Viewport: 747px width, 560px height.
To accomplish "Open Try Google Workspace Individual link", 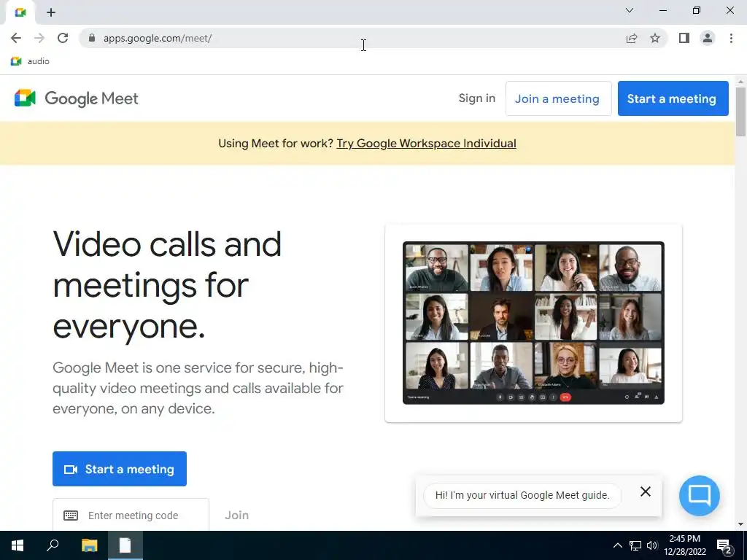I will coord(426,144).
